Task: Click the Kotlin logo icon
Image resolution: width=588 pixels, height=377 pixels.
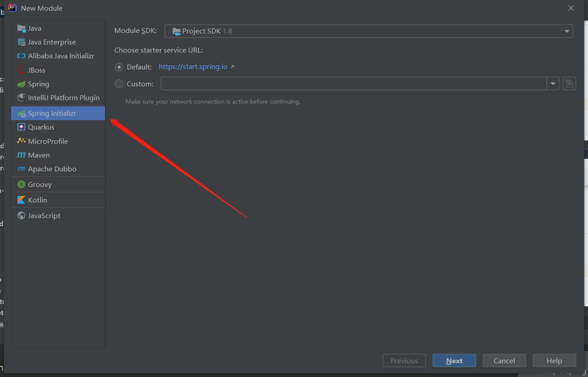Action: pos(21,200)
